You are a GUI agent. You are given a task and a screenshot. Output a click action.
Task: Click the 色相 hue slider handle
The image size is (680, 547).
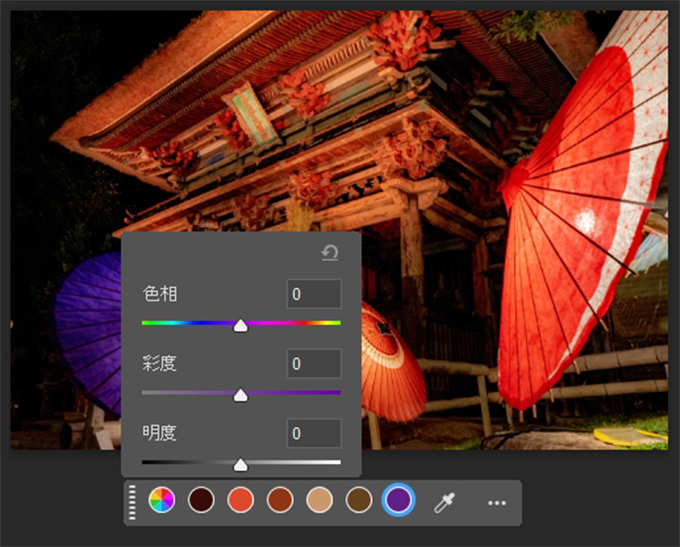[241, 325]
